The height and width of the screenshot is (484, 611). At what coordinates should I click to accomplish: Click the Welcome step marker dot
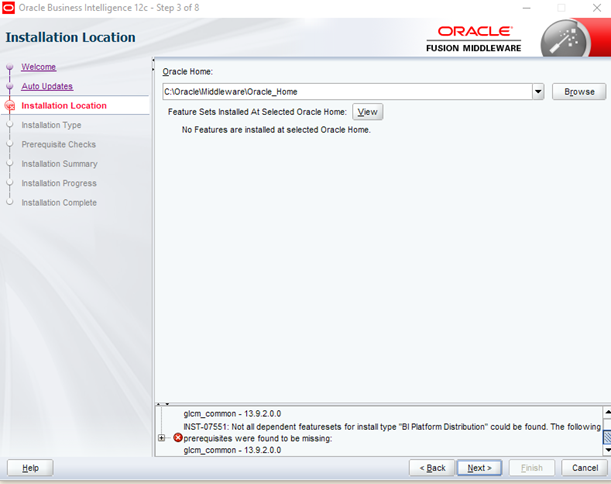(x=10, y=67)
